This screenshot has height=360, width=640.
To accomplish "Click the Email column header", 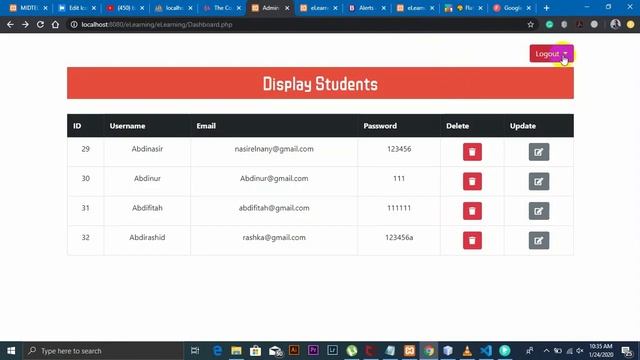I will click(206, 126).
